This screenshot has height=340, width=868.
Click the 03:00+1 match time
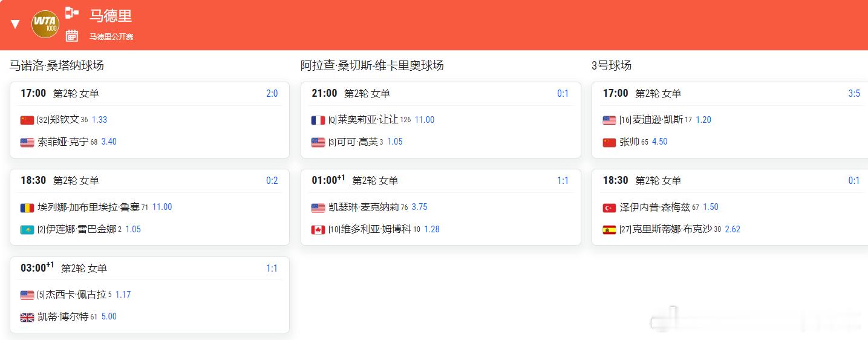click(x=38, y=267)
